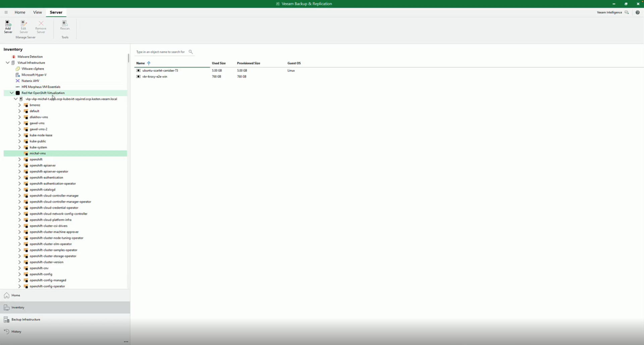Sort by the Name column header

(141, 63)
